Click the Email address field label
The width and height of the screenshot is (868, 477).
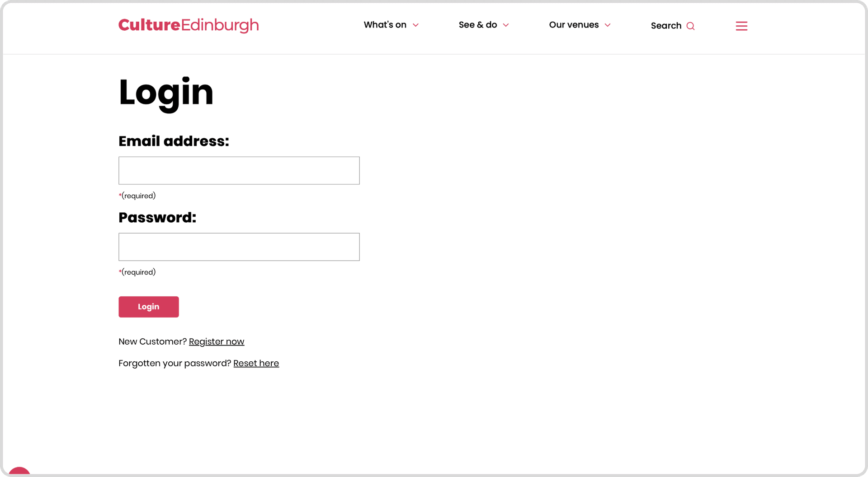(174, 141)
